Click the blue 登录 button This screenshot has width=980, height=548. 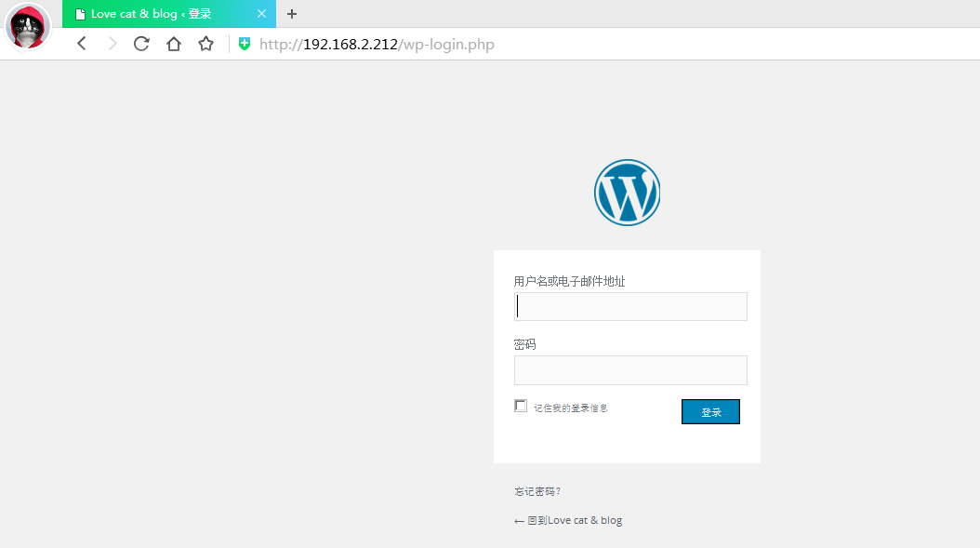tap(710, 411)
